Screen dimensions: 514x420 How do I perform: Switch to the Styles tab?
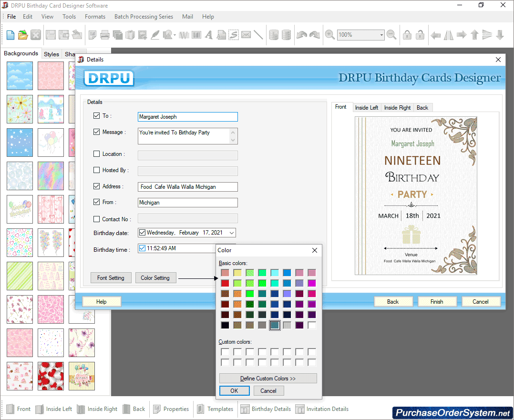point(51,54)
